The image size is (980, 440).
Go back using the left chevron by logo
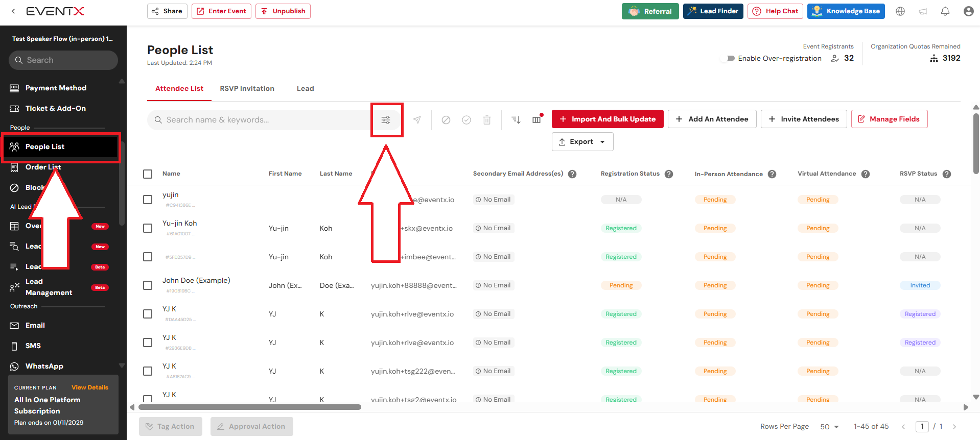coord(13,11)
